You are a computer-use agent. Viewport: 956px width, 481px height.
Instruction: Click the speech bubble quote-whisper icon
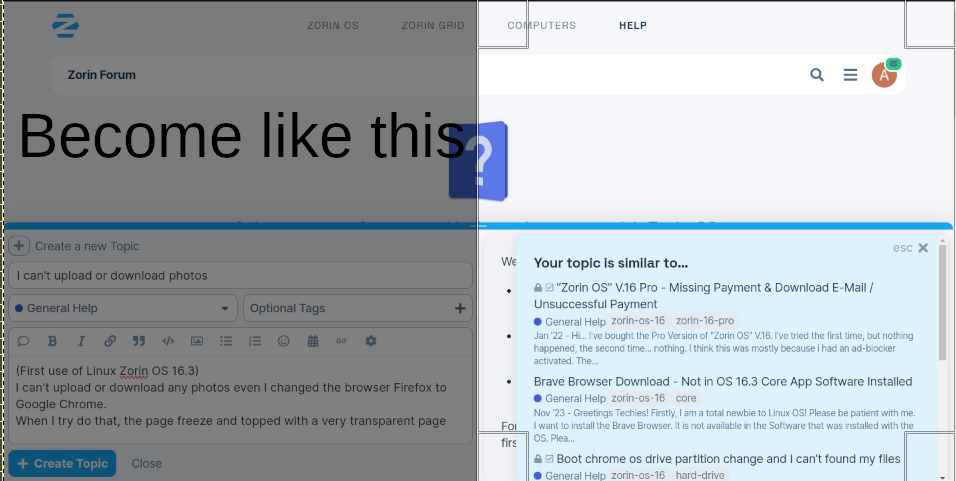23,341
